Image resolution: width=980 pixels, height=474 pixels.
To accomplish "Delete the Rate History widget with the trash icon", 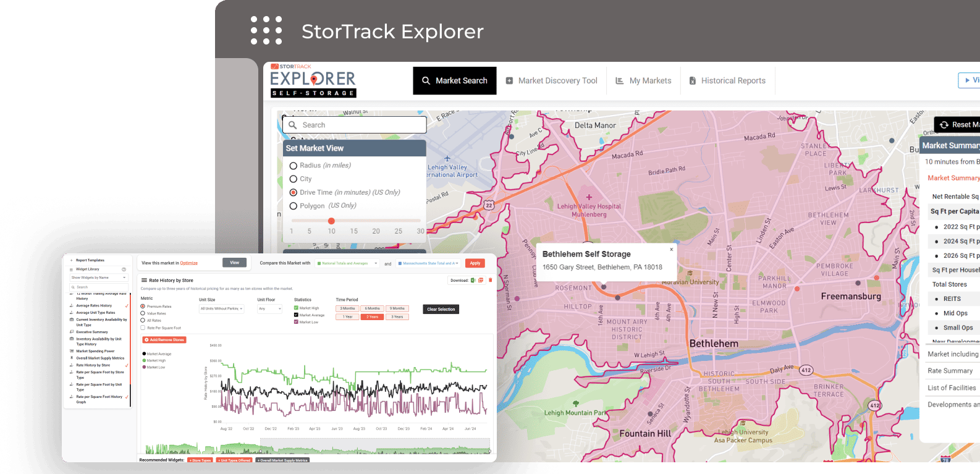I will click(x=491, y=280).
